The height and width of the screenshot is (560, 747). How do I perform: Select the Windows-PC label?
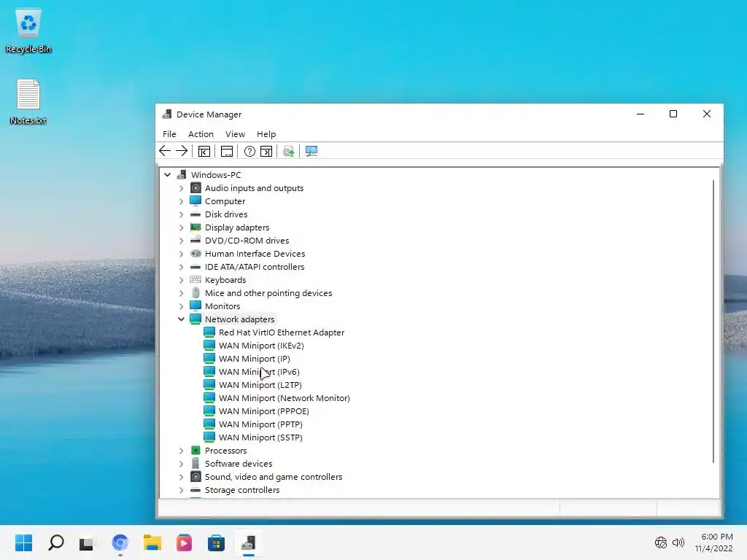[216, 175]
